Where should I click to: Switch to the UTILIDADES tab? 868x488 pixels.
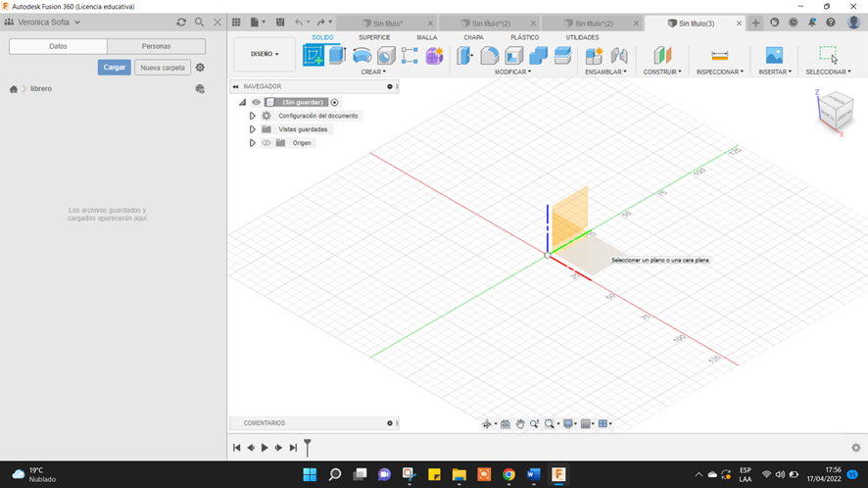pyautogui.click(x=582, y=37)
